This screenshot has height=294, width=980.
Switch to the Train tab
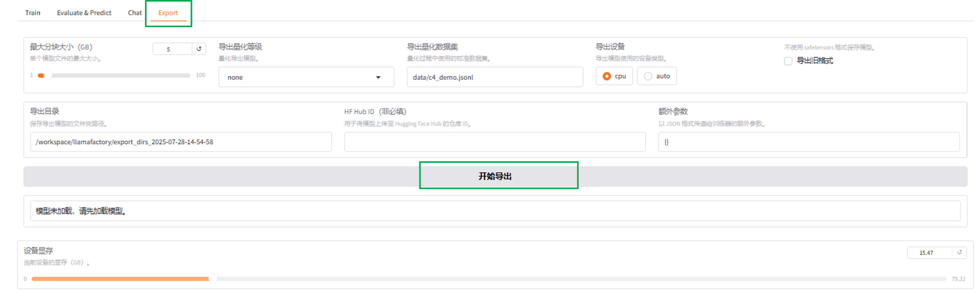point(33,13)
